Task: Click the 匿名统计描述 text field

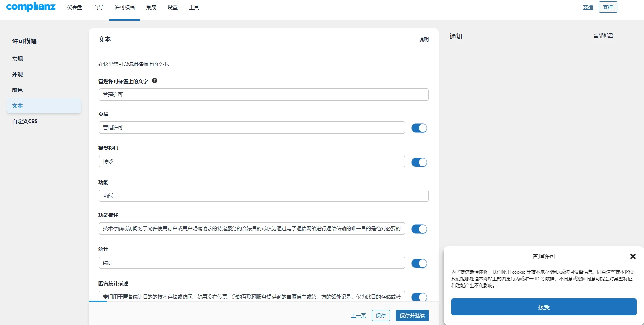Action: coord(252,296)
